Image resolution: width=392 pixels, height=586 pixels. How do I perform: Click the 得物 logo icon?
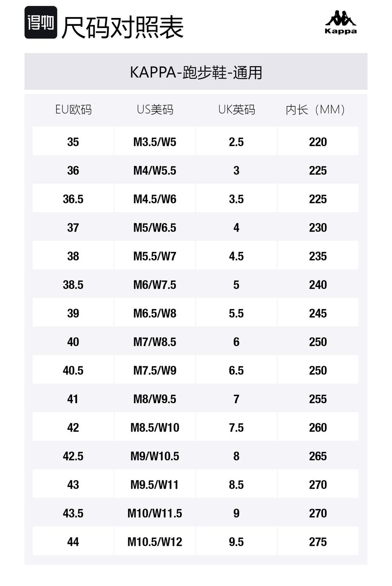pyautogui.click(x=41, y=23)
